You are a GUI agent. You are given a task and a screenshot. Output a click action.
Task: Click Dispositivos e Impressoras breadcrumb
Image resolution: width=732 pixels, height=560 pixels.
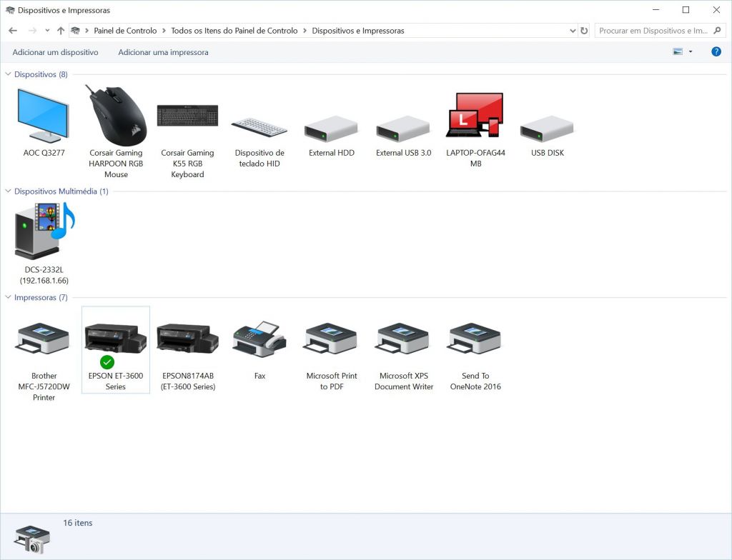pos(358,31)
